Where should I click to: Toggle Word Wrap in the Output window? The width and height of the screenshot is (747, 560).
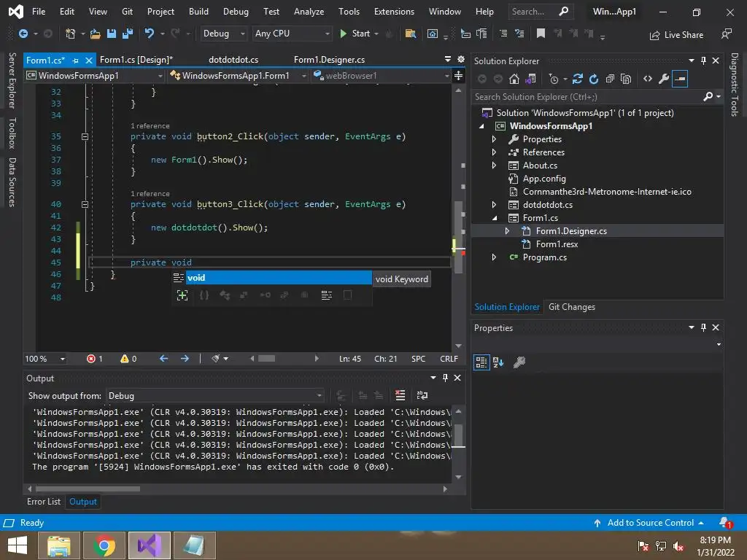tap(422, 395)
